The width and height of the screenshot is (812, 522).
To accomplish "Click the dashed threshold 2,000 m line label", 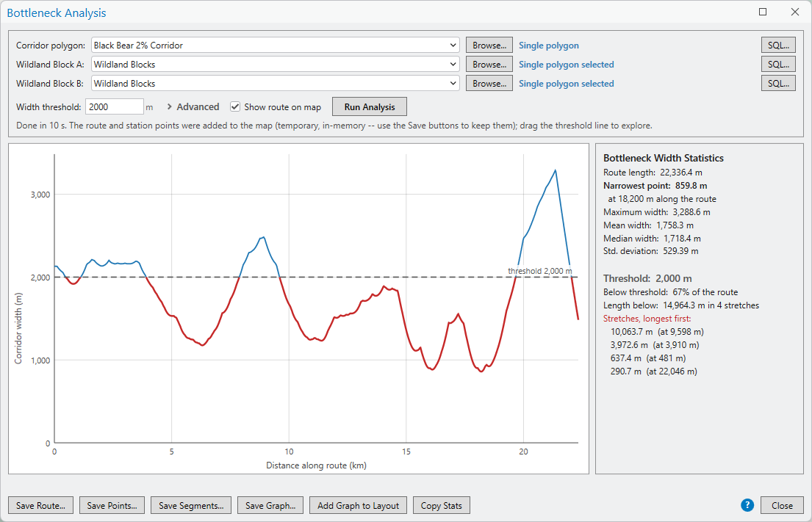I will coord(539,271).
